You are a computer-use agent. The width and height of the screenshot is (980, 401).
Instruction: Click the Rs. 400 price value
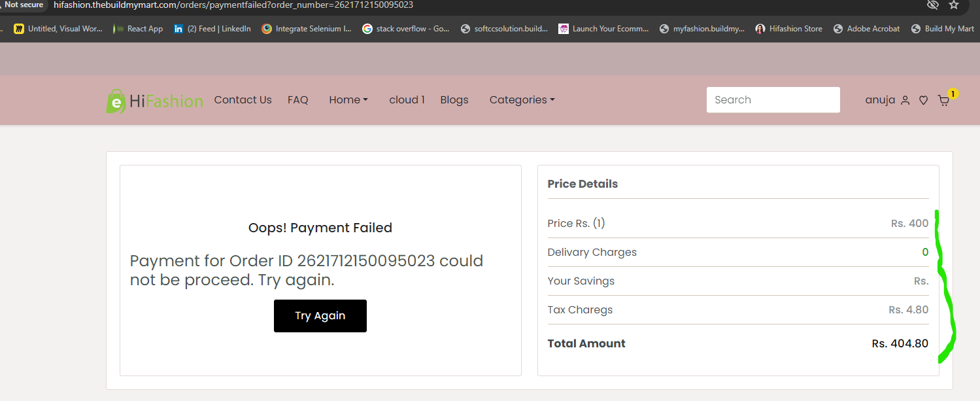pyautogui.click(x=909, y=224)
